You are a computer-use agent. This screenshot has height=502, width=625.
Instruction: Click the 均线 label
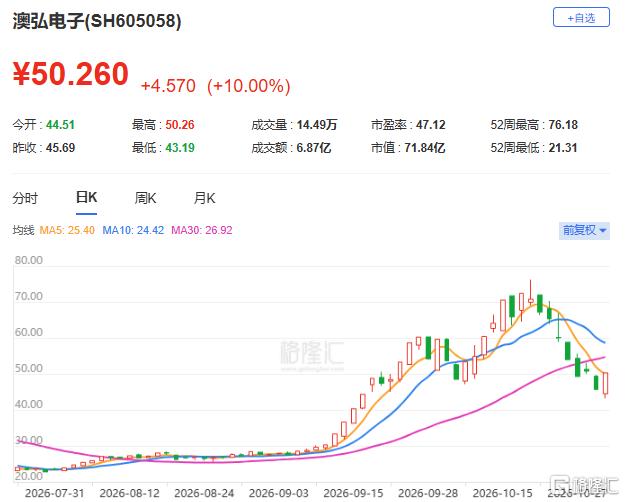23,230
